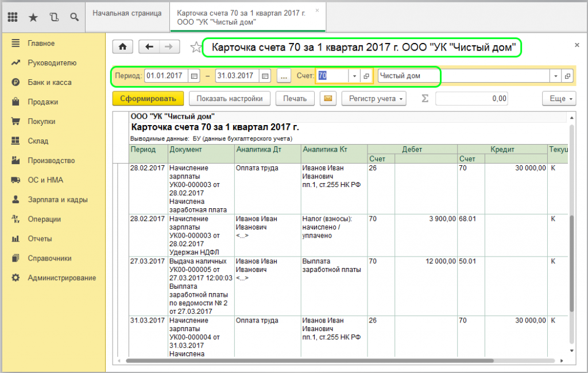Open account 70 in new window icon
The width and height of the screenshot is (588, 373).
366,76
